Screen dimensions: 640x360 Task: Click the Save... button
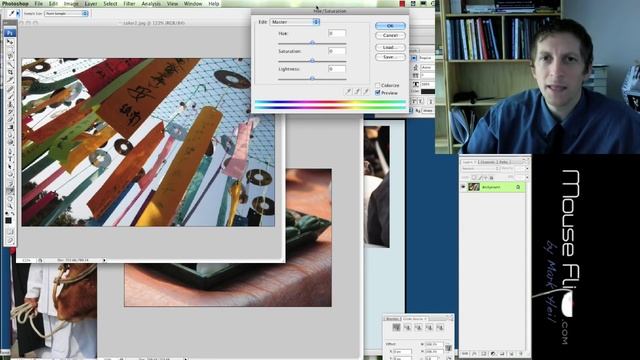coord(390,57)
